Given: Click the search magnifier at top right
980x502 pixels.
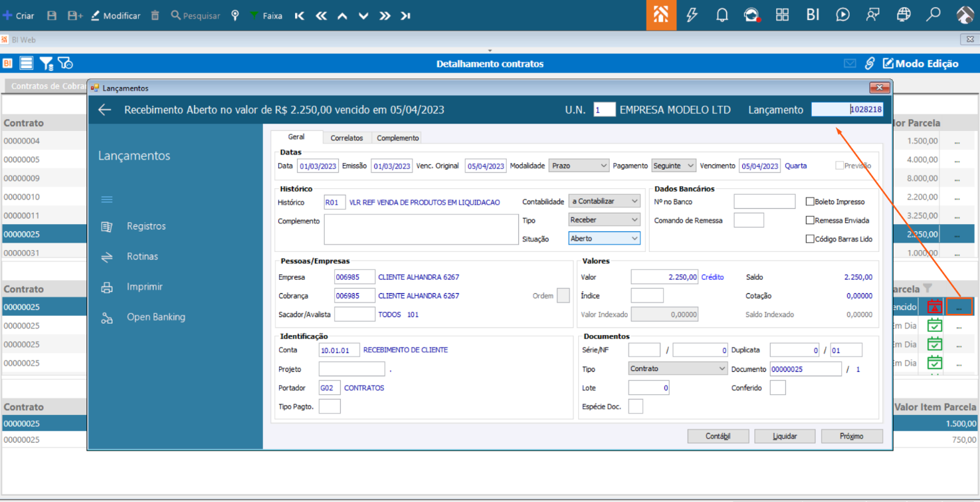Looking at the screenshot, I should [933, 15].
